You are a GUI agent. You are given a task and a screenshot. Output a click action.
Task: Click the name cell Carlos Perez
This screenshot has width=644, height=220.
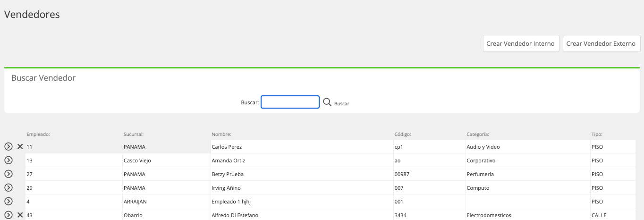[301, 147]
